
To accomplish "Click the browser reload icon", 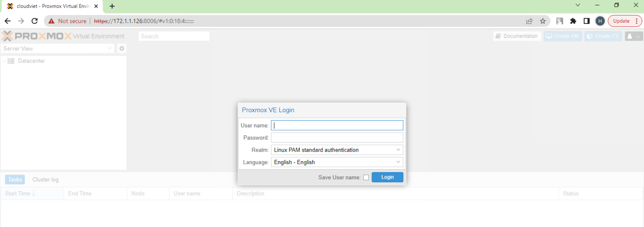I will coord(34,21).
